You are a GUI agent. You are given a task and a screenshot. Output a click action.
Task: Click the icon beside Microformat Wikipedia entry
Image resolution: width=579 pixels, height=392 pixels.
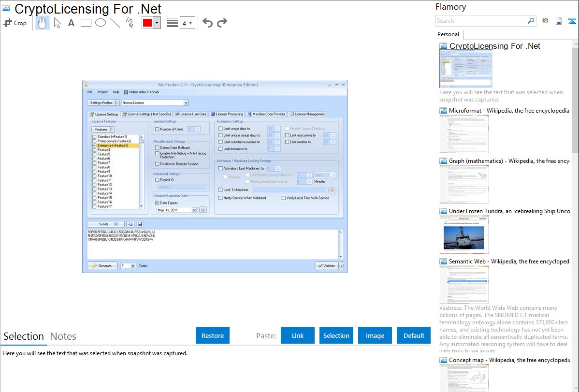tap(443, 111)
